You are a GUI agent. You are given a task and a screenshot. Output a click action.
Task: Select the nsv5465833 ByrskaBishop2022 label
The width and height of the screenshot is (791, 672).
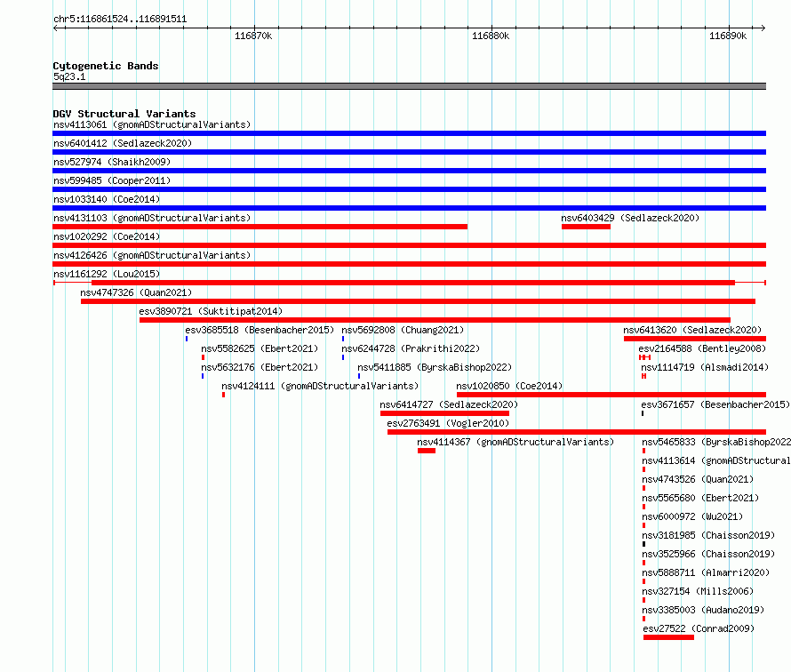click(x=716, y=442)
